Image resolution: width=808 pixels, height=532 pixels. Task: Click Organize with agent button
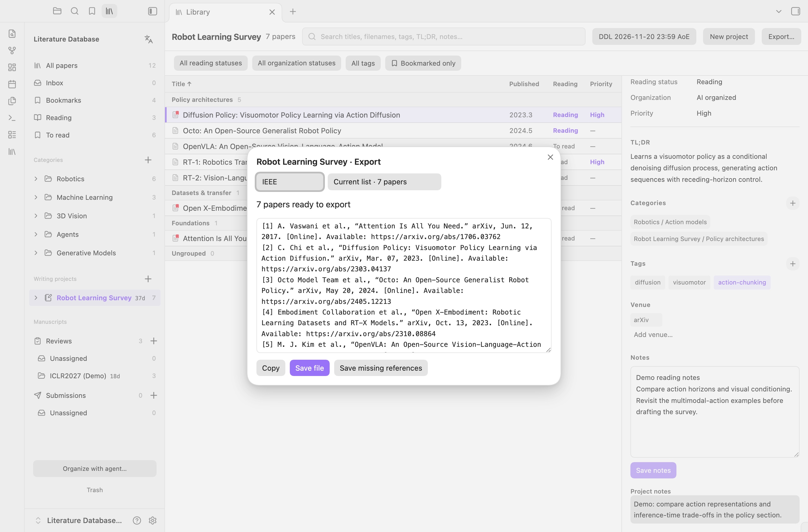click(x=95, y=469)
